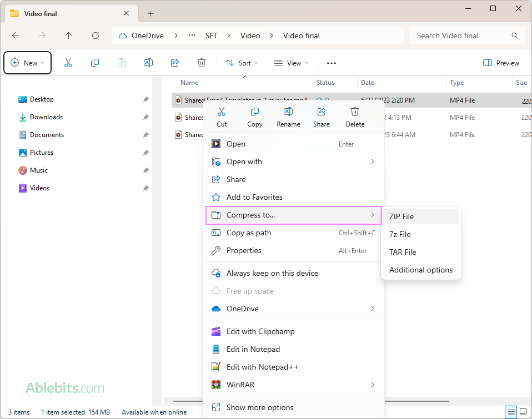Choose ZIP File from the submenu

pos(421,216)
